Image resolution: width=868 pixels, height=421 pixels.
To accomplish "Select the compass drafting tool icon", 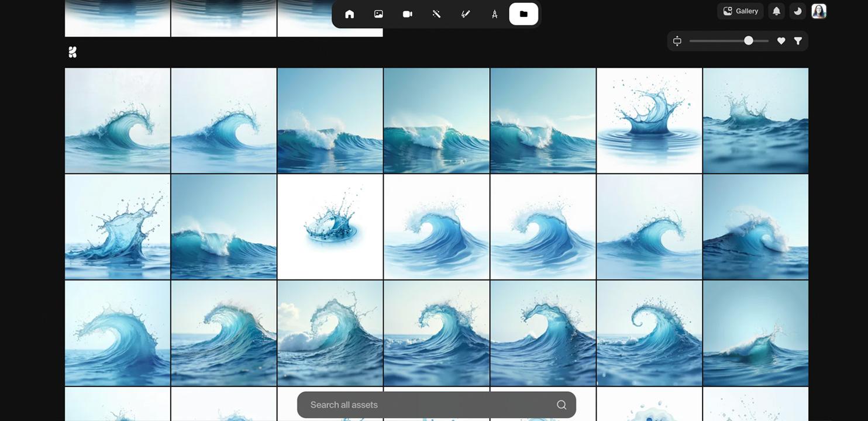I will click(x=494, y=14).
